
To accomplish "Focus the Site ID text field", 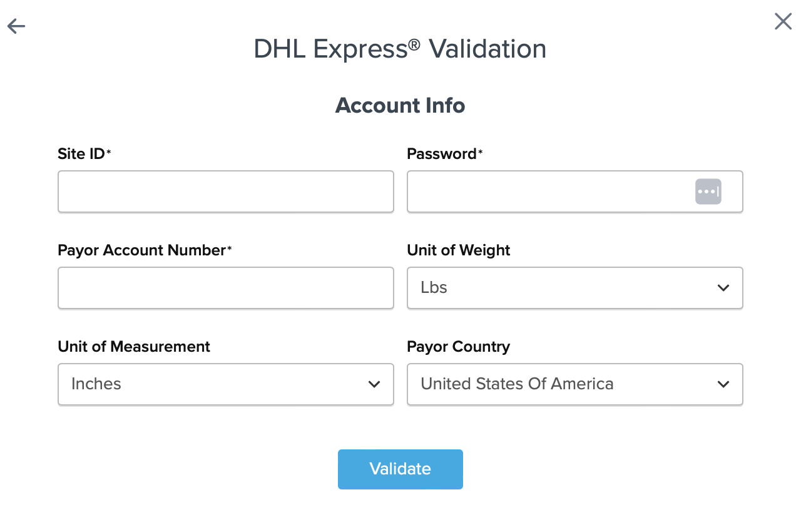I will point(225,192).
